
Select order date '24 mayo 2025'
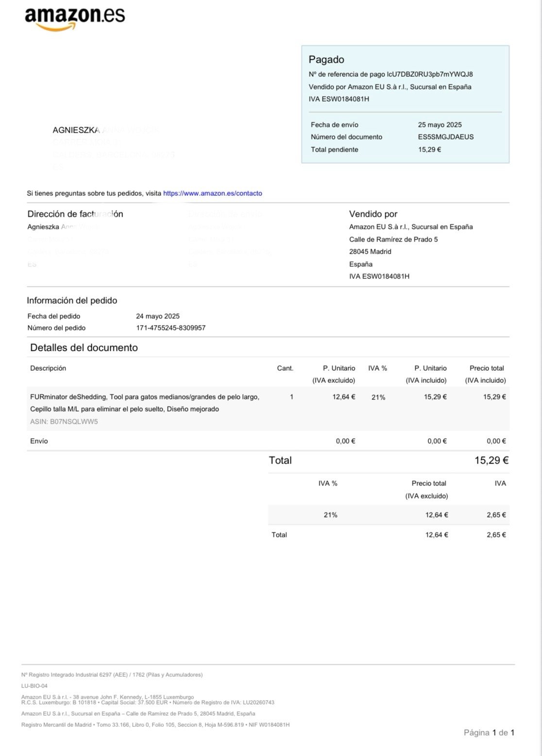coord(158,316)
